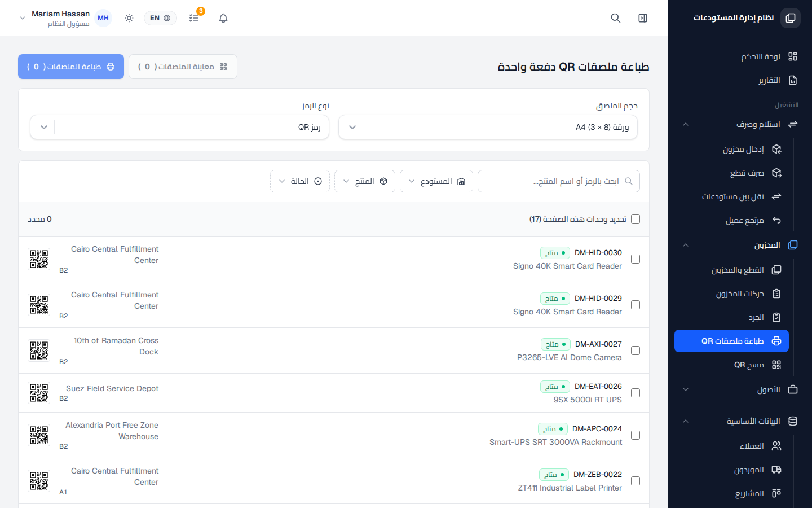Open the المستودع warehouse filter
The image size is (812, 508).
coord(436,181)
